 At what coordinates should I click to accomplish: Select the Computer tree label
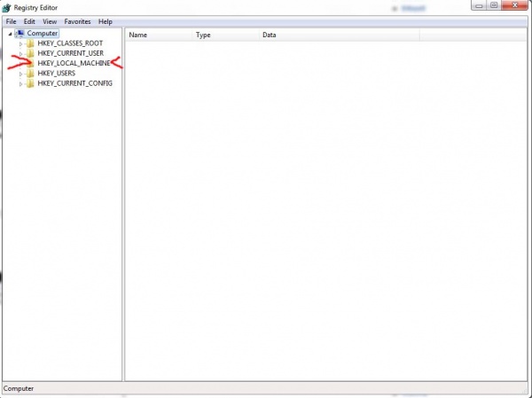43,34
